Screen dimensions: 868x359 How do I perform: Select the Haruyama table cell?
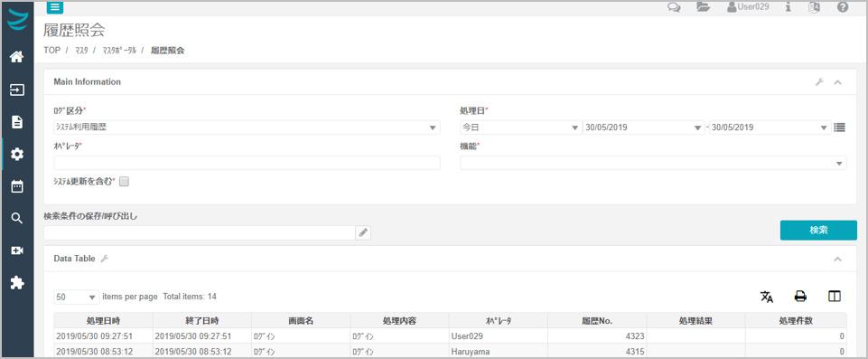(499, 351)
